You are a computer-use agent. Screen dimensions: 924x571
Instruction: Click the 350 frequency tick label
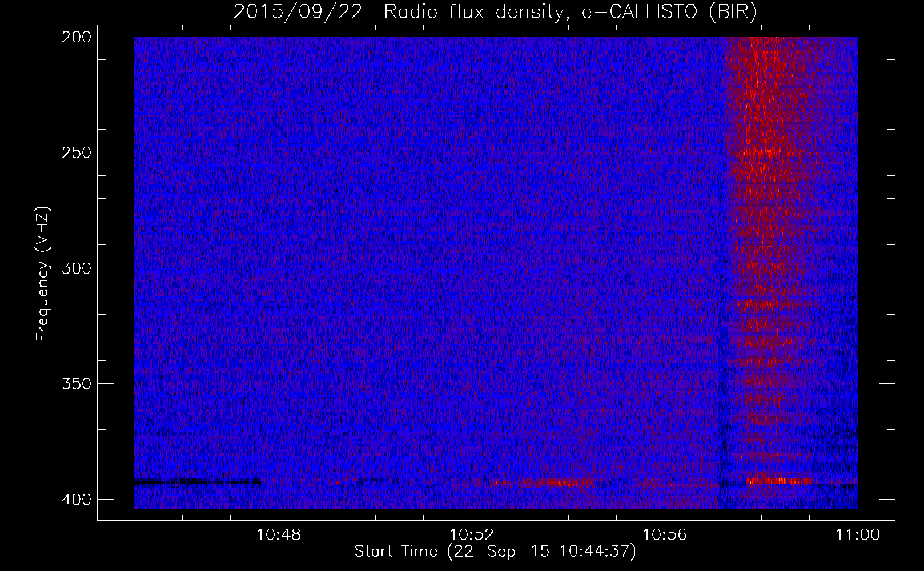pos(76,383)
